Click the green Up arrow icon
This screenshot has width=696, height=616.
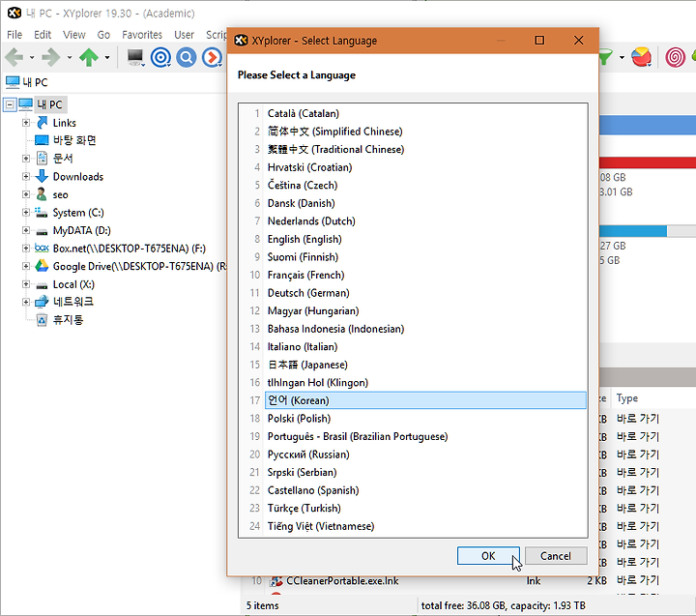[89, 57]
